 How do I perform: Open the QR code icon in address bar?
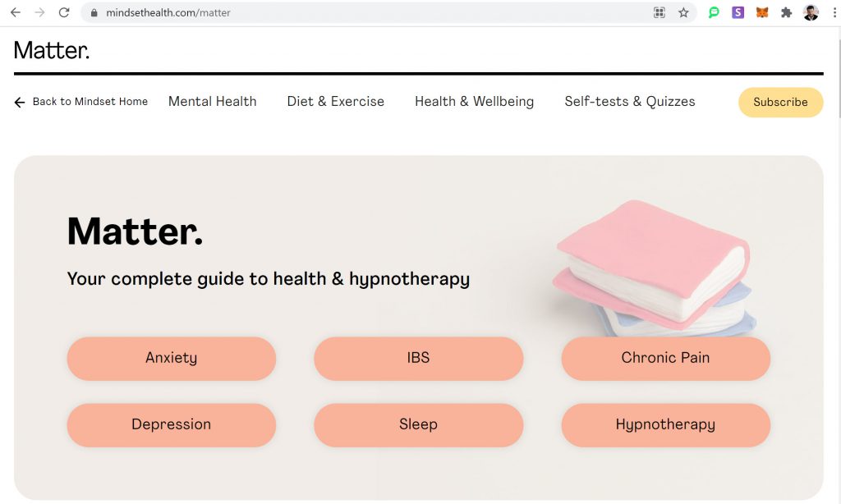[x=659, y=12]
